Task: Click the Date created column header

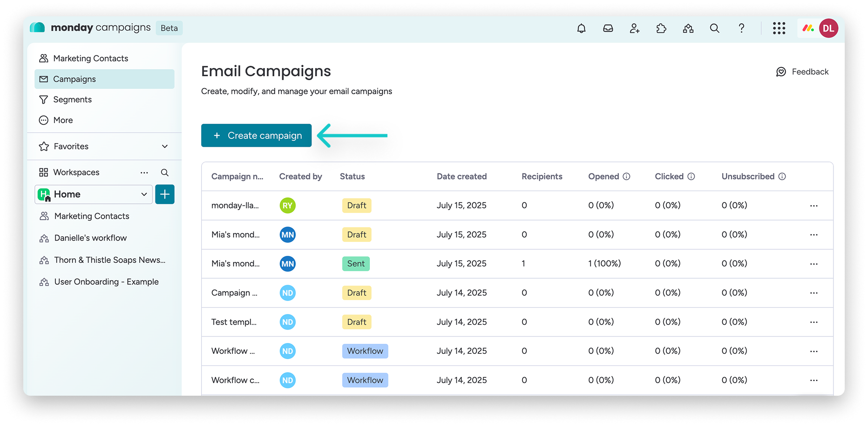Action: click(x=461, y=177)
